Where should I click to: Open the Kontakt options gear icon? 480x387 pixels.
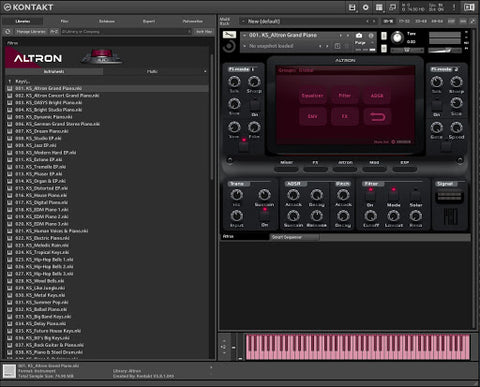click(366, 7)
